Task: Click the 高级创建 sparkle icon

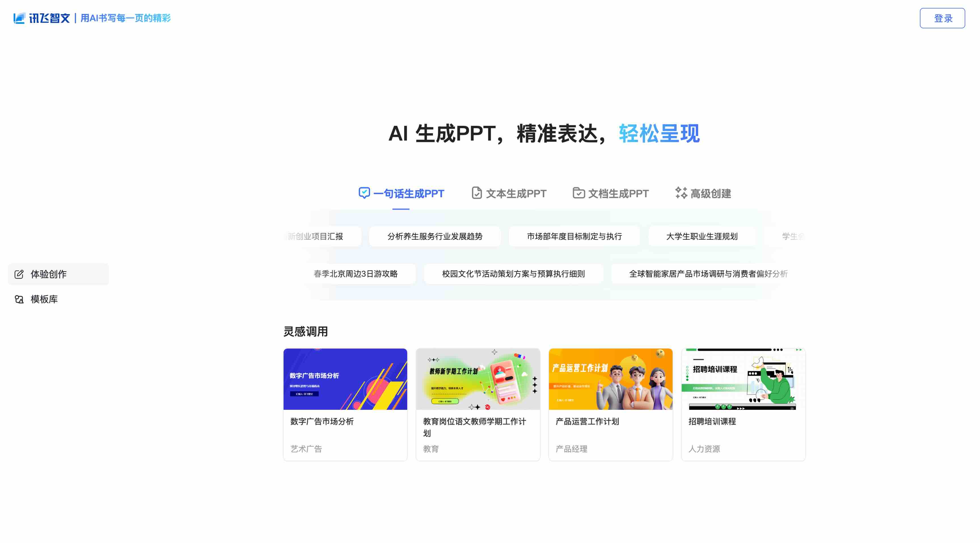Action: 681,193
